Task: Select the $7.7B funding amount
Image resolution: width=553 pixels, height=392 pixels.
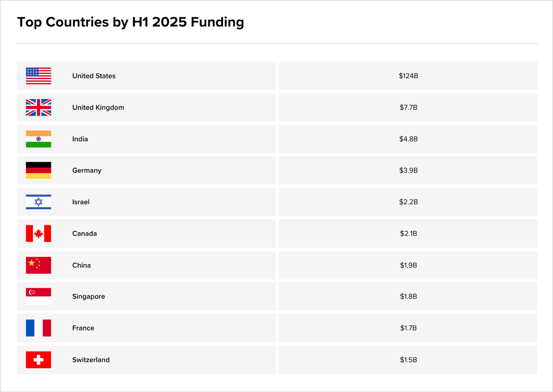Action: click(408, 107)
